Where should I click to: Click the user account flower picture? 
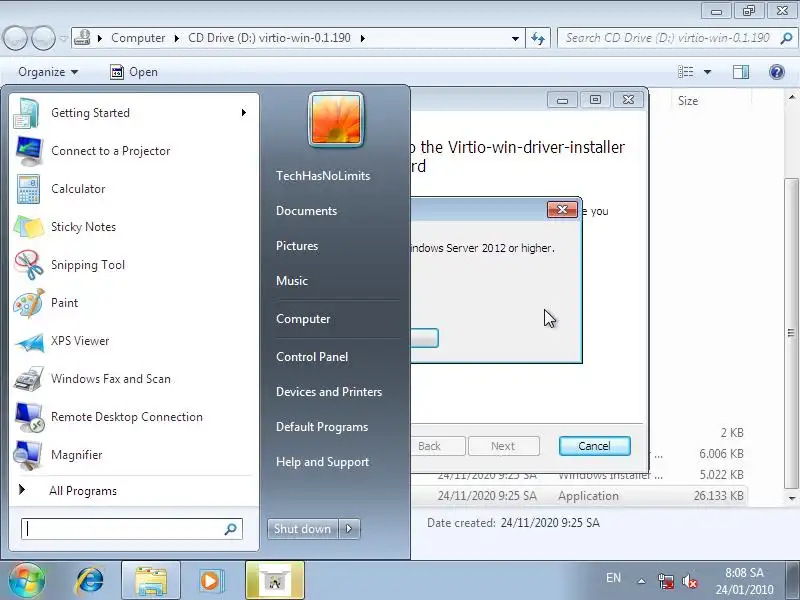coord(336,119)
